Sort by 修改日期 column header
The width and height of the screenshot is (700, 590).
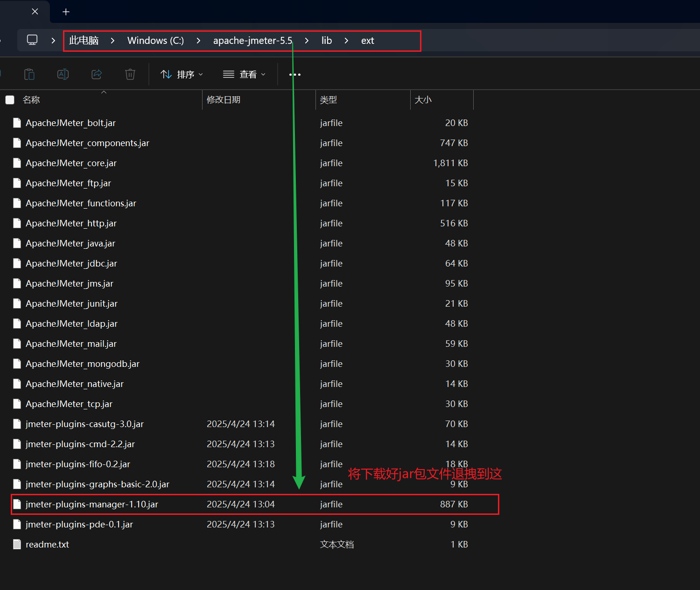click(x=224, y=100)
